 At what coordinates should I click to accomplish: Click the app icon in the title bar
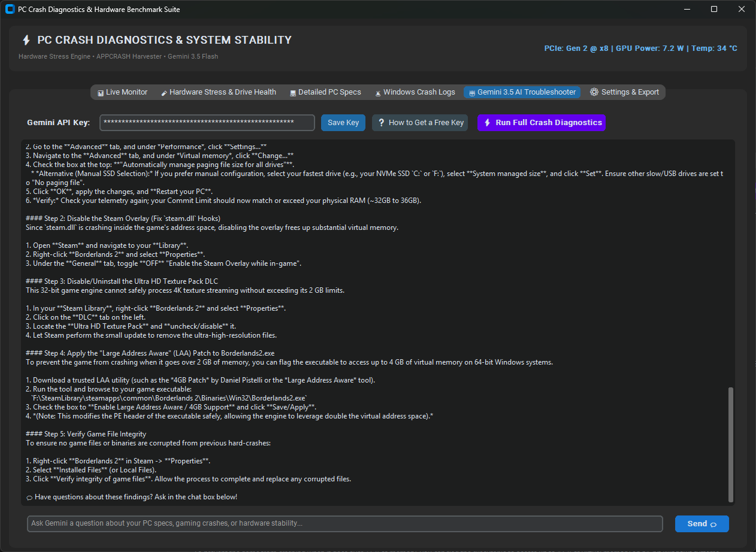click(10, 9)
